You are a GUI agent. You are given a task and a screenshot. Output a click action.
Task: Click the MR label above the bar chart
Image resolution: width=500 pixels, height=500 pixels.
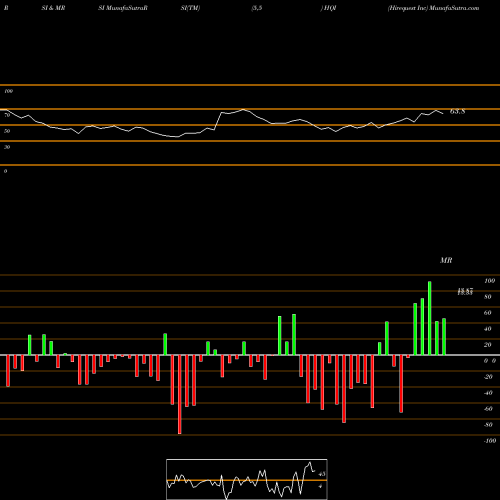coord(446,260)
